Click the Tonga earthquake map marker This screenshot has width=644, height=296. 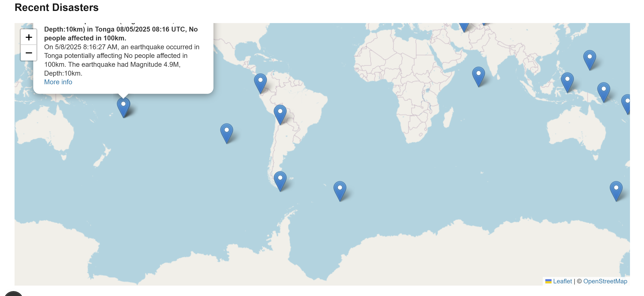(x=123, y=106)
